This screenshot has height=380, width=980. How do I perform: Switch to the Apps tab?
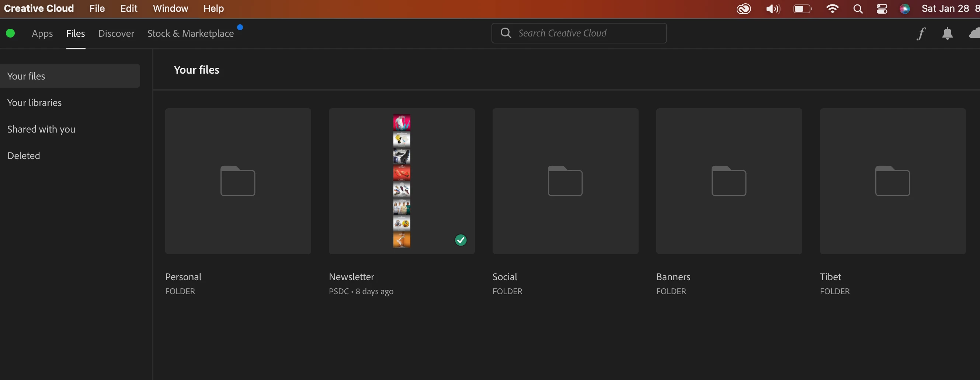pos(42,34)
